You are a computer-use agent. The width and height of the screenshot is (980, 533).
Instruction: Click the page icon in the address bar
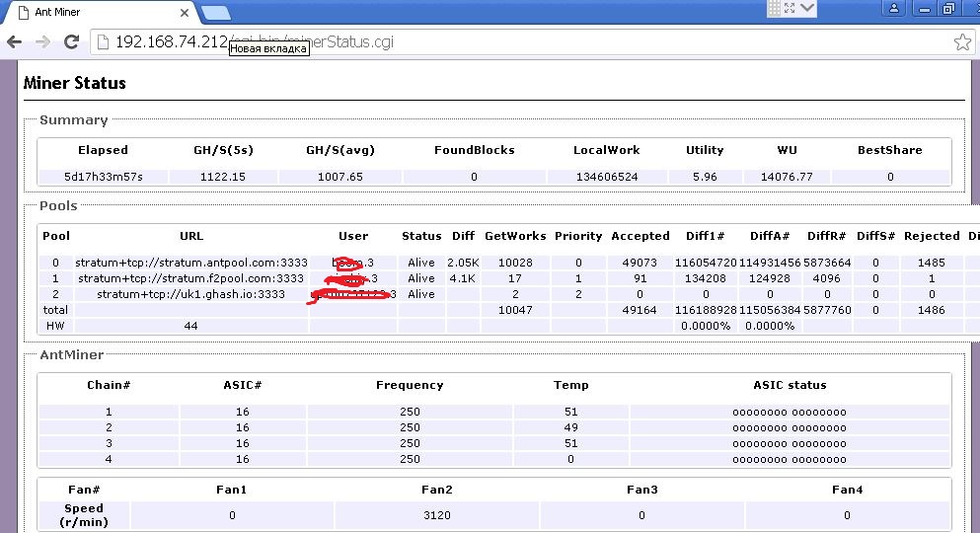[102, 42]
